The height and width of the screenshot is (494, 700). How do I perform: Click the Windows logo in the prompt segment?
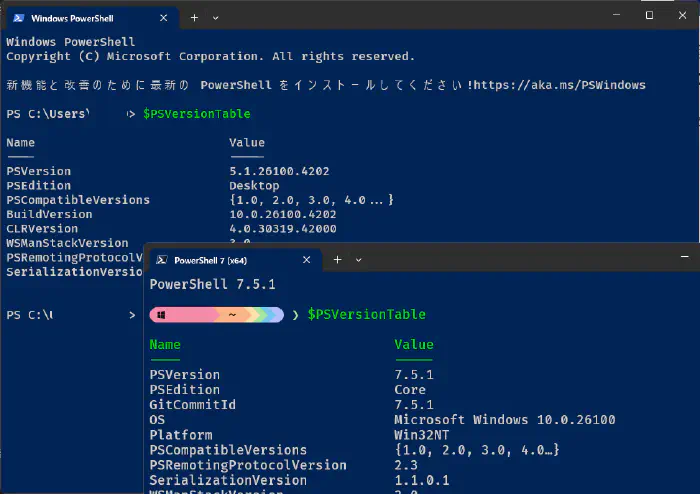click(161, 315)
